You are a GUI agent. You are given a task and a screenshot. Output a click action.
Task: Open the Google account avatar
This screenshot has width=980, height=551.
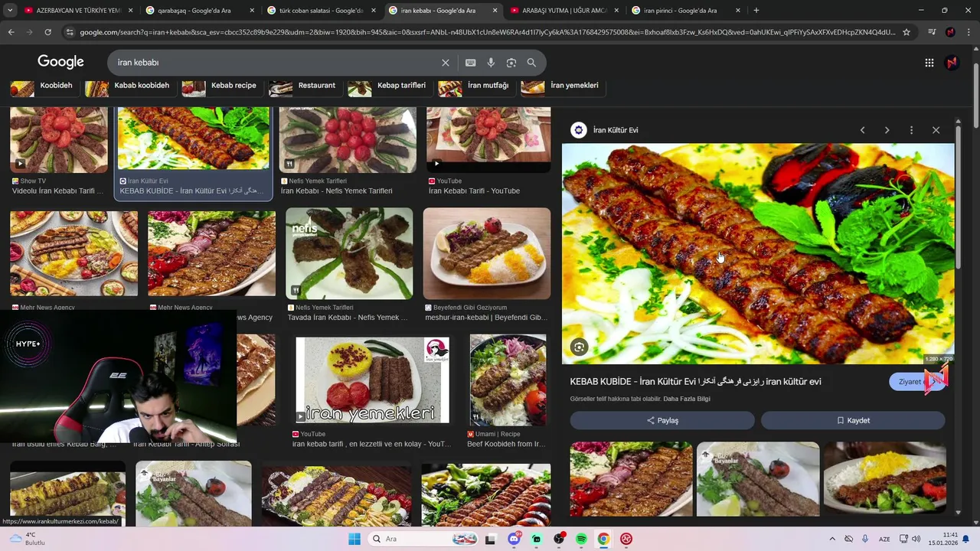tap(952, 63)
